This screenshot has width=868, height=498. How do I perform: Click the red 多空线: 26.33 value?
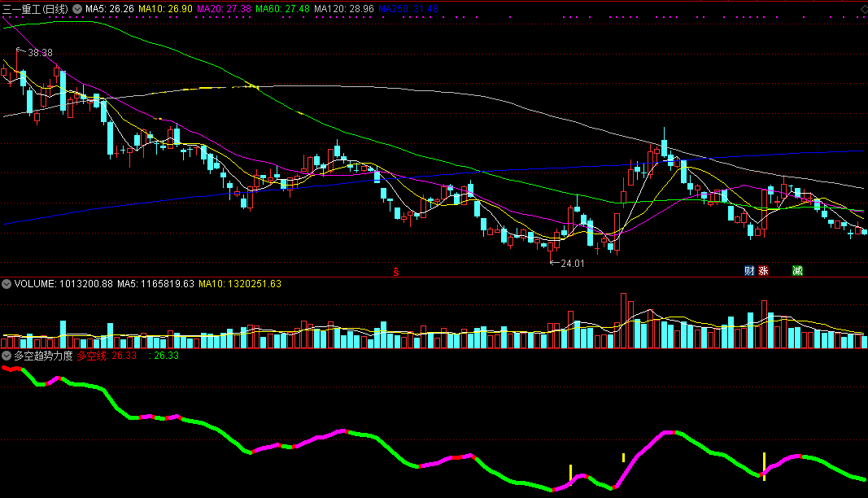pos(107,356)
